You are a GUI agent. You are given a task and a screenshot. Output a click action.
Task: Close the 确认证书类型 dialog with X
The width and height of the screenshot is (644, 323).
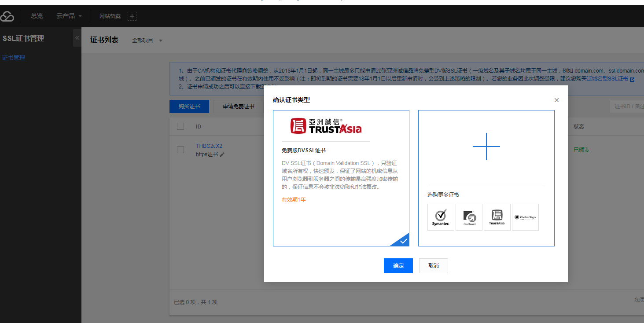tap(556, 100)
